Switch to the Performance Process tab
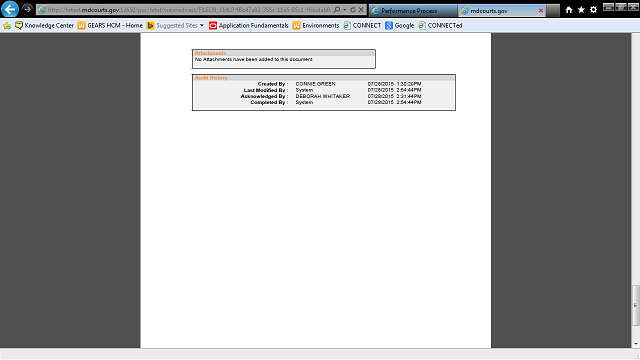The height and width of the screenshot is (360, 640). (413, 11)
